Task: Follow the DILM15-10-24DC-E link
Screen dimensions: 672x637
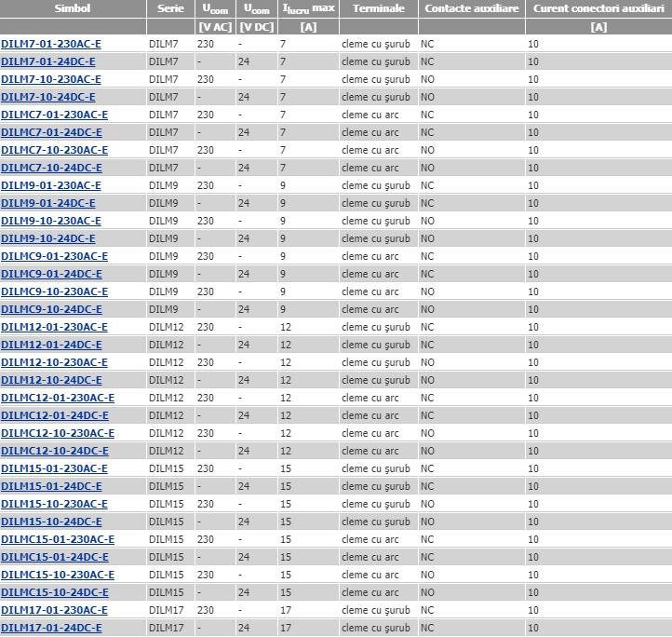Action: point(51,522)
